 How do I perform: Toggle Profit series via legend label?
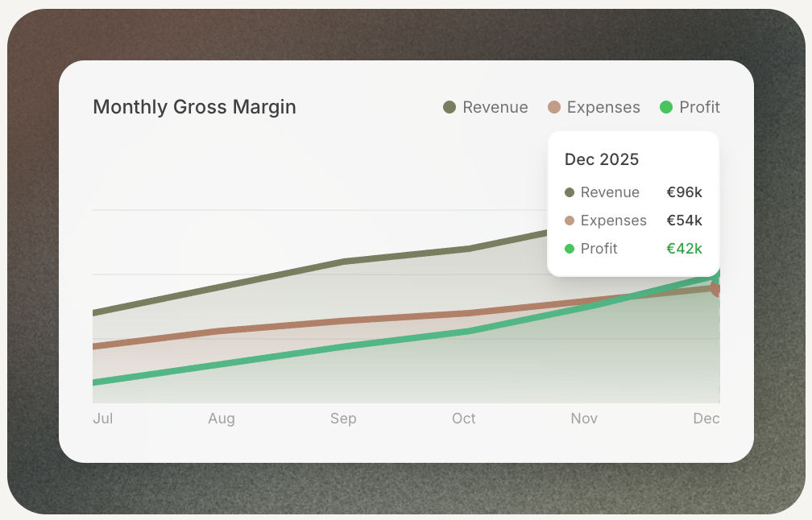pyautogui.click(x=699, y=107)
